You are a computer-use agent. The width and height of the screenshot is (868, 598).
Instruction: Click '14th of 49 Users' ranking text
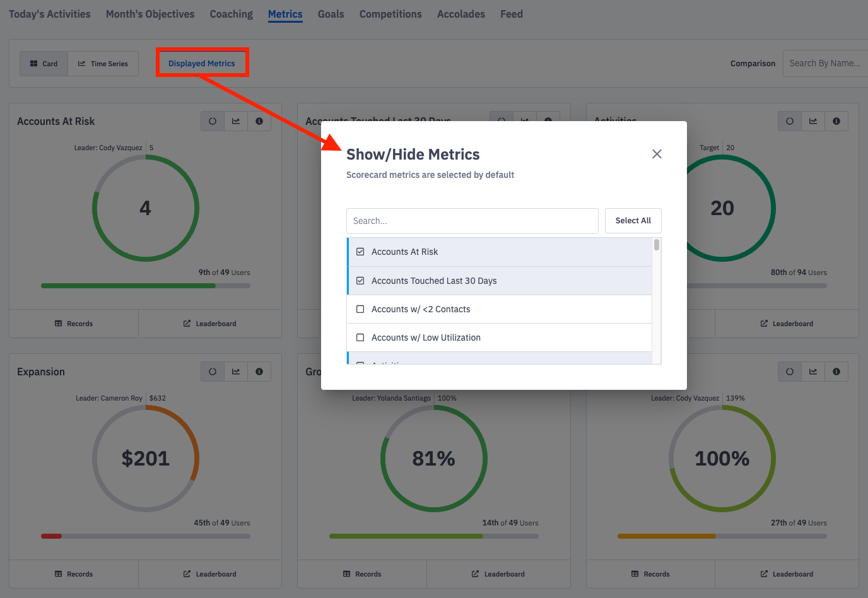pos(510,523)
